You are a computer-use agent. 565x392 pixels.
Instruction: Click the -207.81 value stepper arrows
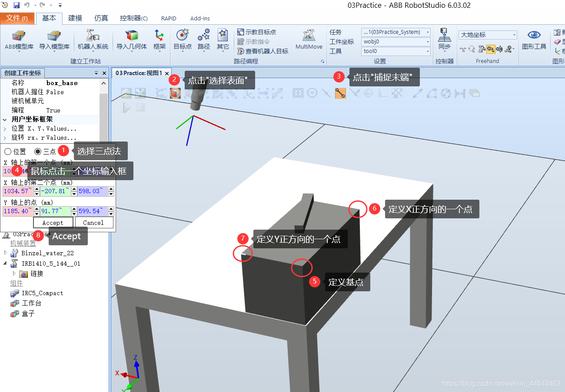point(74,191)
